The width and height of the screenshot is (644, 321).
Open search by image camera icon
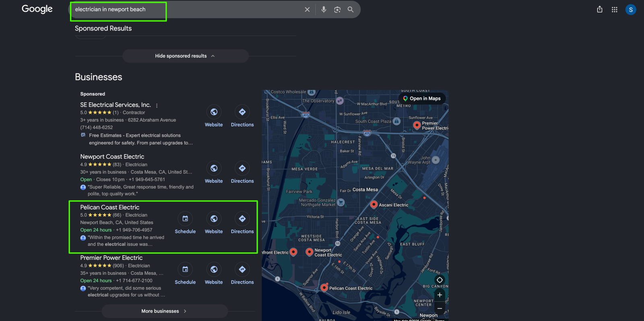point(337,9)
